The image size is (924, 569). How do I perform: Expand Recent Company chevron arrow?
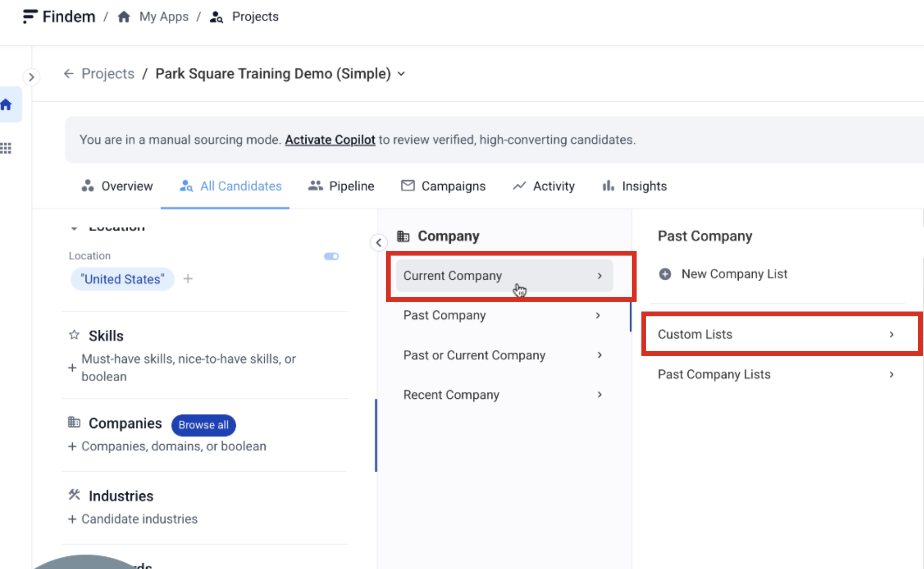pos(599,394)
